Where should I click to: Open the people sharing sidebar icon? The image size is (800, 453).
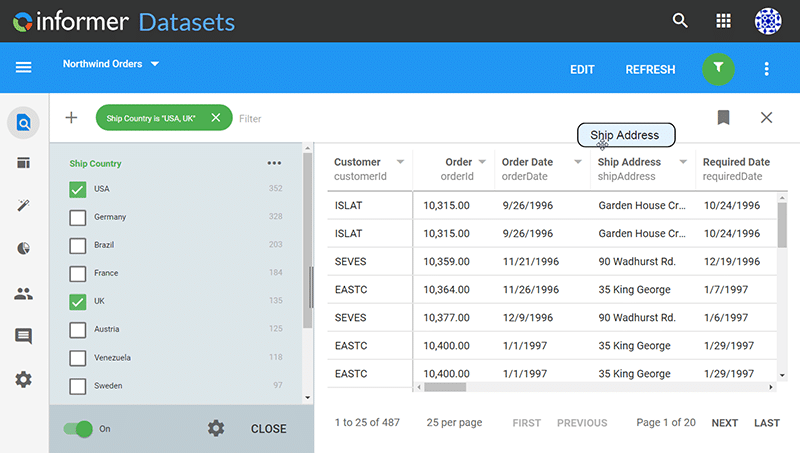(x=23, y=293)
